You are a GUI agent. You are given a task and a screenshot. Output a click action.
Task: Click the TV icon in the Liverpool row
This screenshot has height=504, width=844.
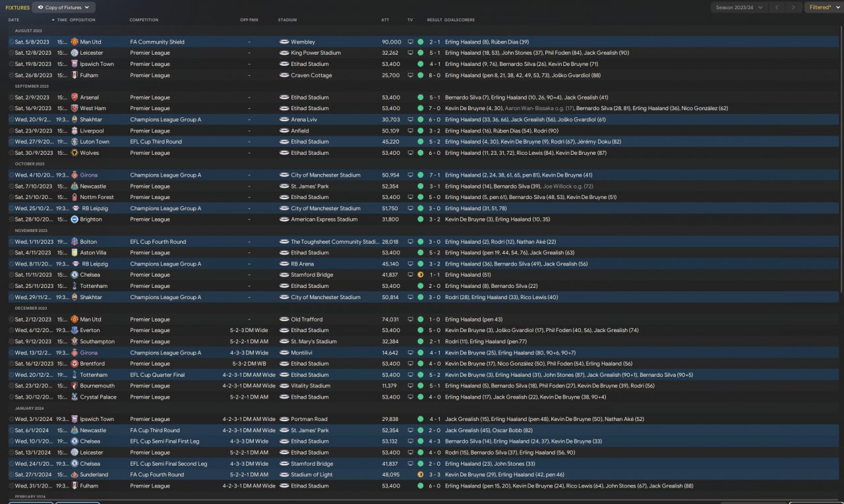pos(410,130)
